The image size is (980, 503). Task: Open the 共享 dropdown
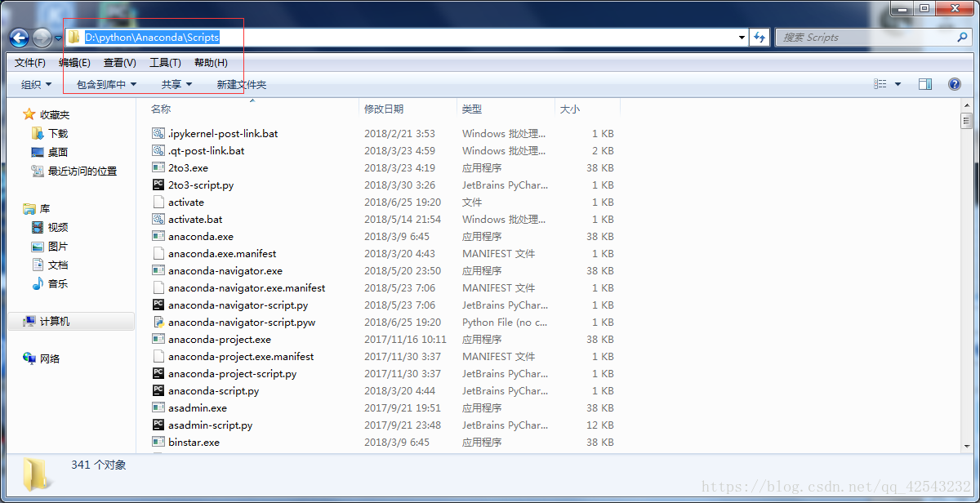tap(176, 84)
